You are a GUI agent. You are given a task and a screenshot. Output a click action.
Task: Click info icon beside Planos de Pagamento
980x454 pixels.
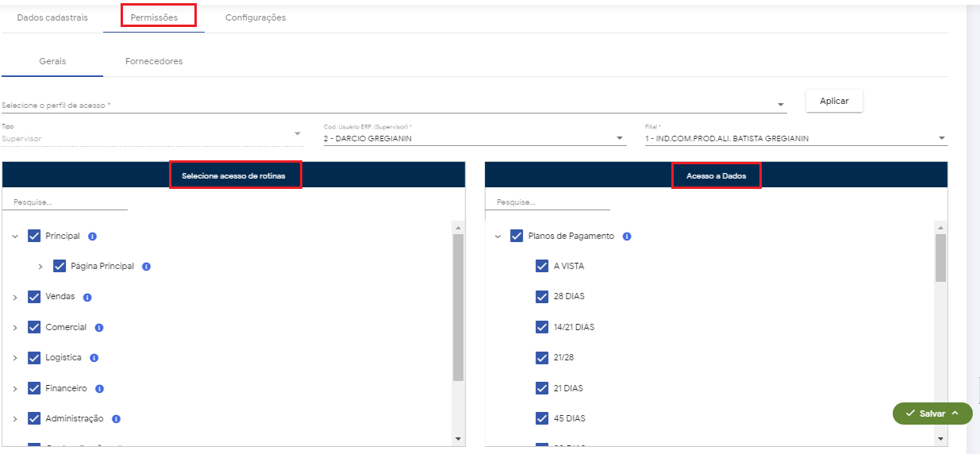pos(627,237)
